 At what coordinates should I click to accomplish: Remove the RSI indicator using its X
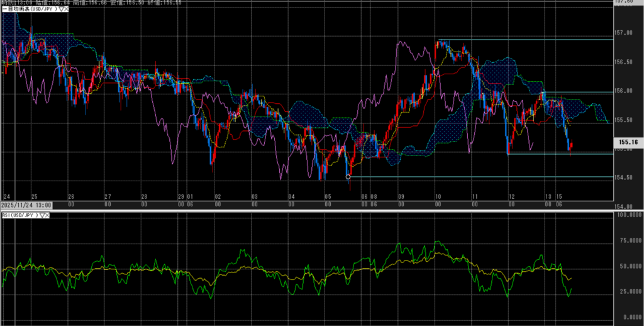click(48, 215)
